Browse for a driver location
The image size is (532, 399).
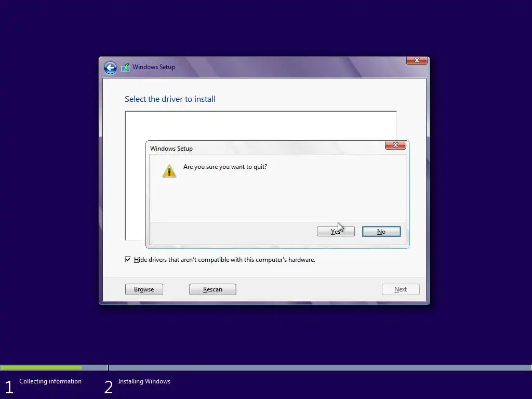[x=144, y=289]
